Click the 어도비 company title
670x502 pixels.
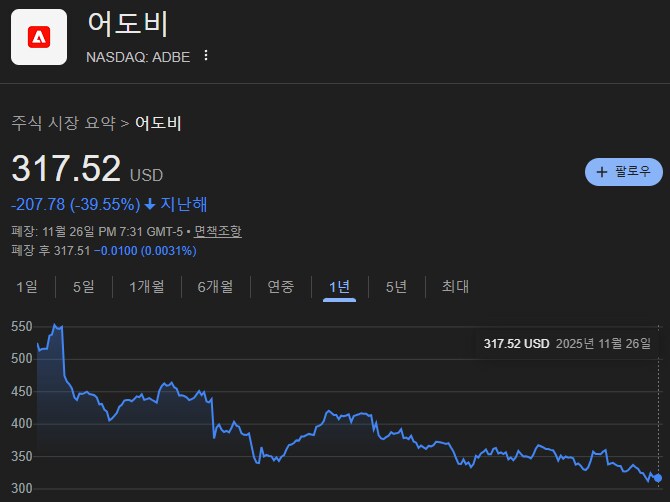[128, 23]
